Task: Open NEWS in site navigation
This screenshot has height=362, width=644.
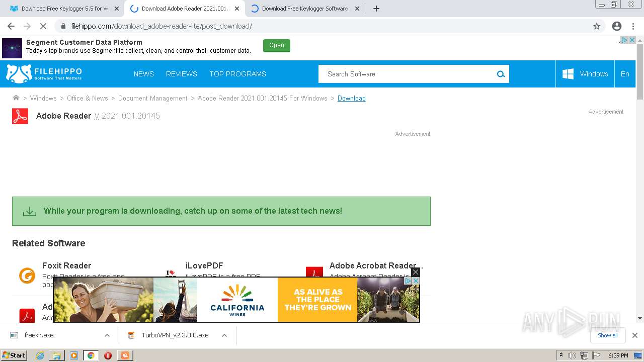Action: click(144, 74)
